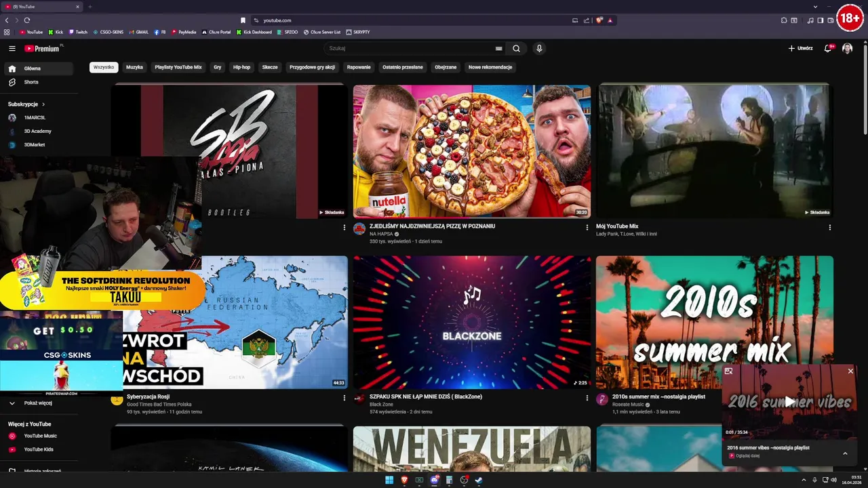Open NA HAPSA channel name link
This screenshot has height=488, width=868.
pyautogui.click(x=381, y=234)
